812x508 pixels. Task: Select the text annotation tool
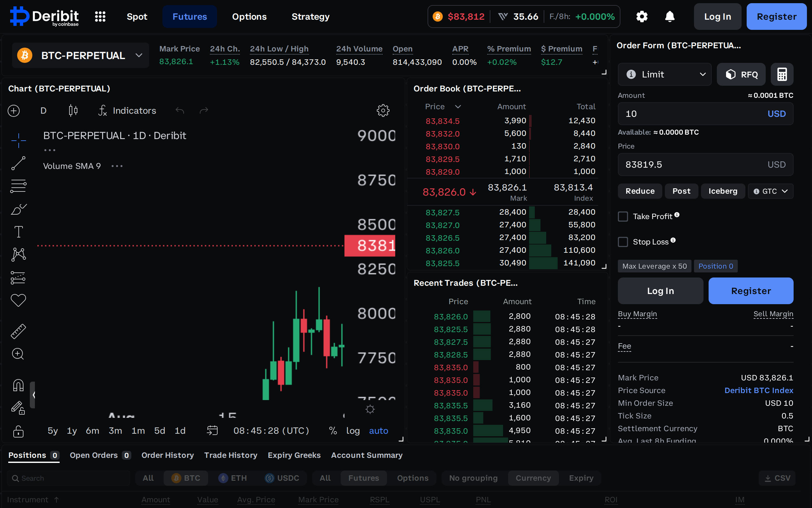[18, 232]
